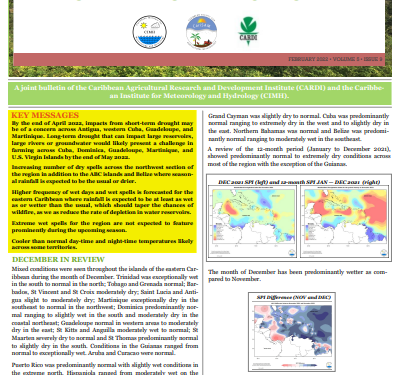Open the DEC 2021 SPI left map
The width and height of the screenshot is (399, 375).
(252, 221)
